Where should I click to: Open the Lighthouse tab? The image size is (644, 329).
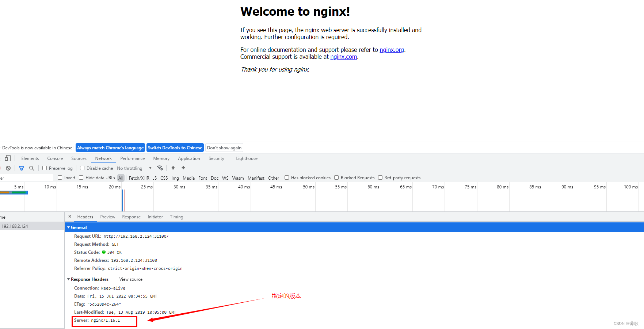247,158
